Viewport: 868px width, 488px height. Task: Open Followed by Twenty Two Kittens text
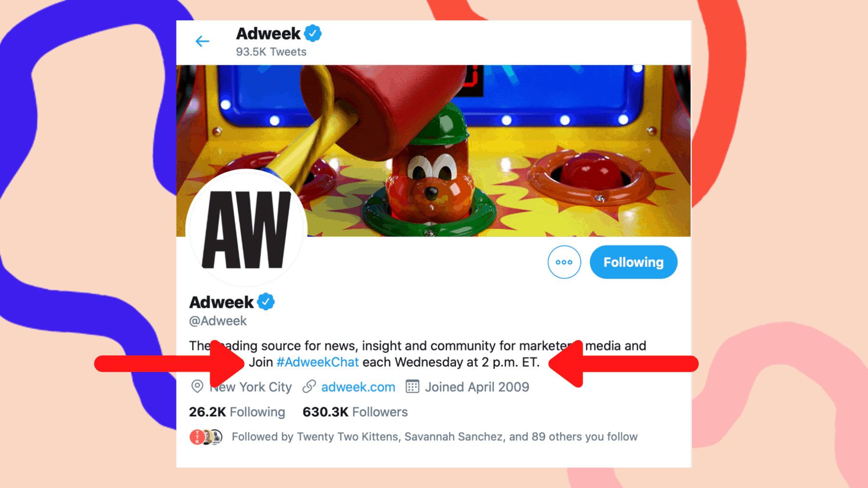click(434, 437)
